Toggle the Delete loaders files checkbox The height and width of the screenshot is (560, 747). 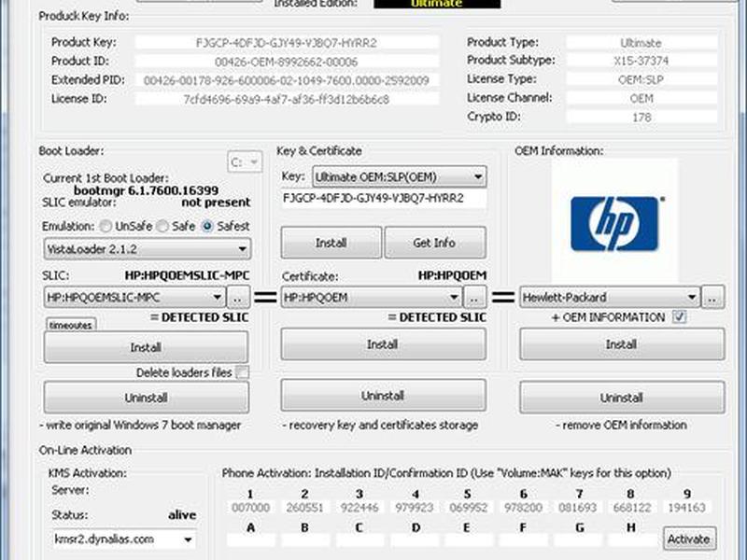click(243, 372)
